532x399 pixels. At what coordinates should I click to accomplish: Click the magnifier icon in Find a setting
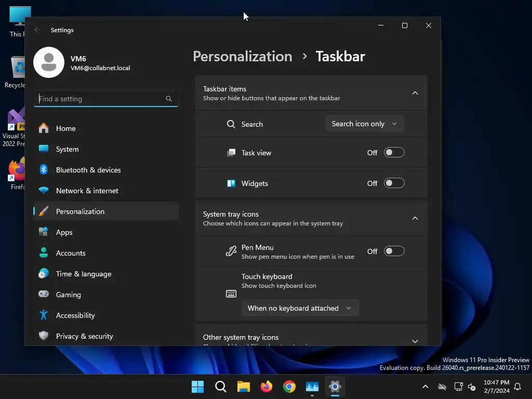(169, 99)
